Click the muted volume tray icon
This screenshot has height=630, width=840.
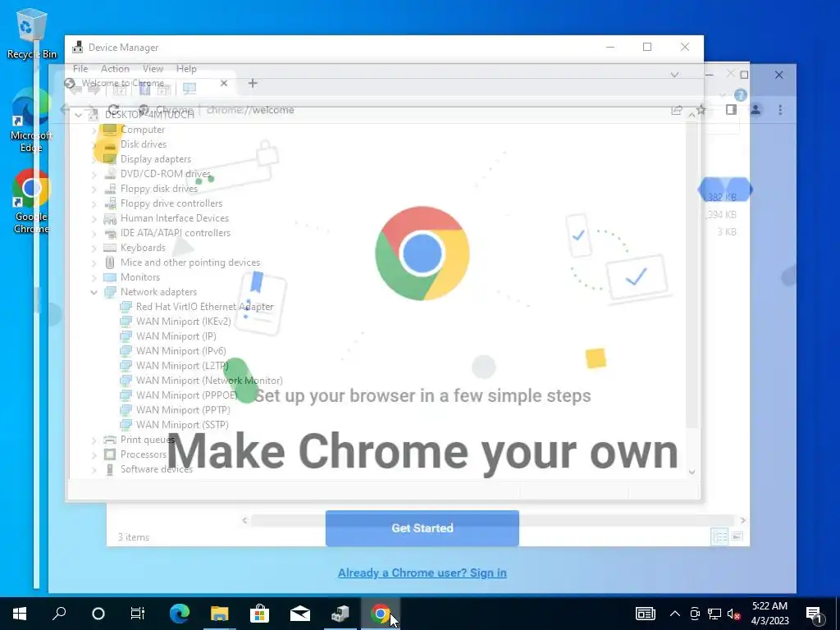coord(733,614)
